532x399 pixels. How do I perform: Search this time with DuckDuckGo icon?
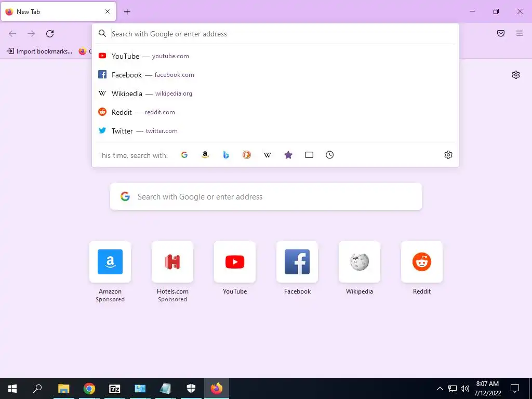tap(247, 155)
